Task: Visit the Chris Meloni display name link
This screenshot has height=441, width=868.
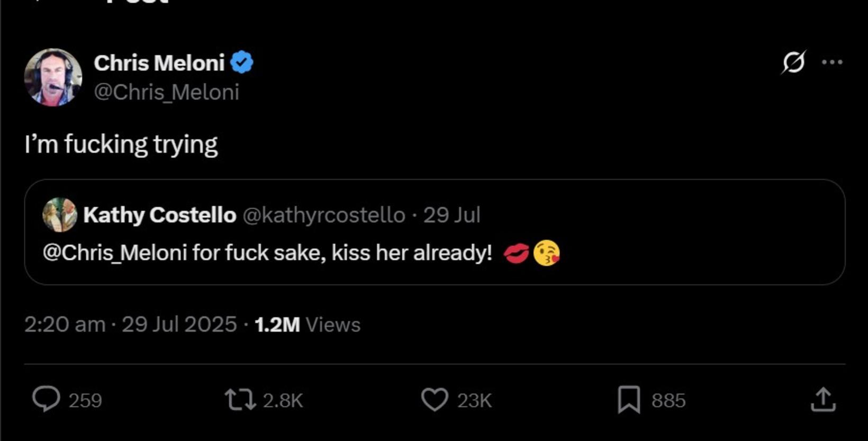Action: point(159,63)
